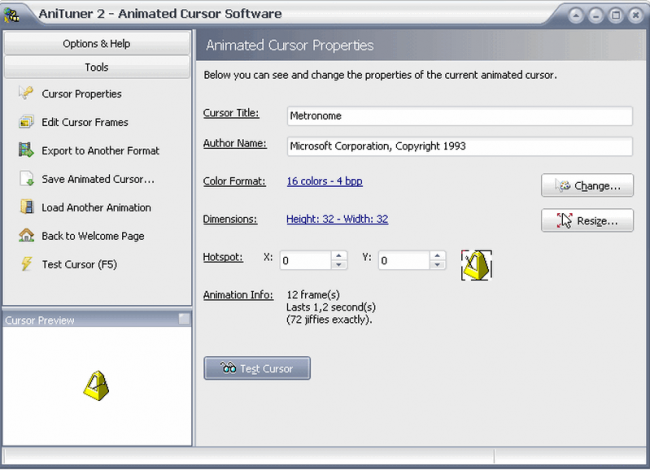Click the Export to Another Format icon

pyautogui.click(x=26, y=150)
